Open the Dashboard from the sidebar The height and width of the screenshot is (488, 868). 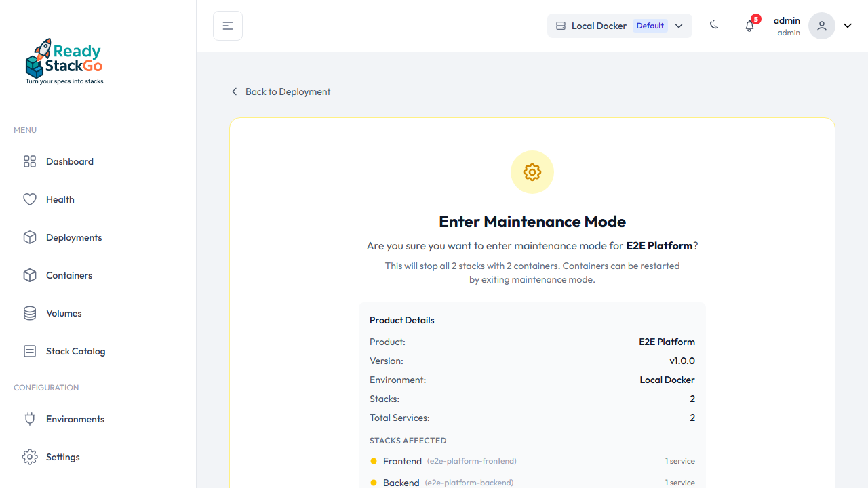(68, 161)
